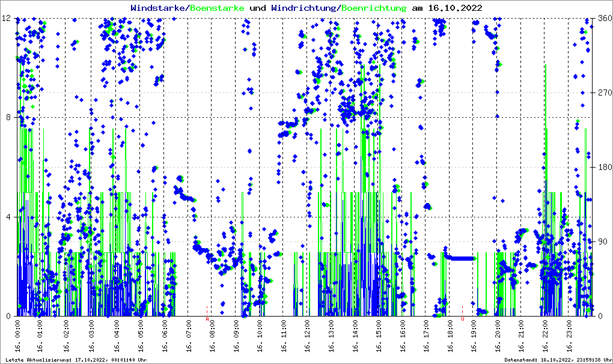Click the green 'Boenstarke' title word
Viewport: 613px width, 364px height.
coord(217,8)
